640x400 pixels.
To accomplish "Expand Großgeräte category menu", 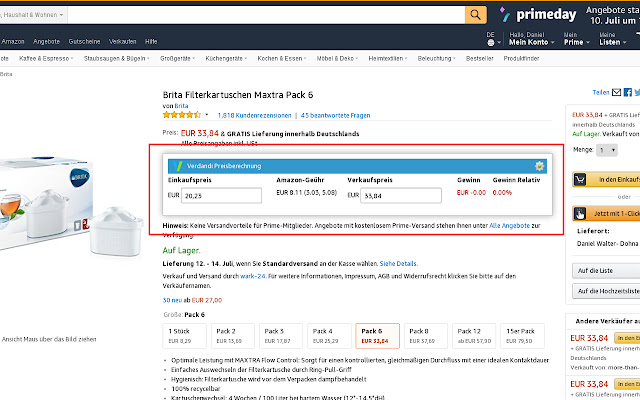I will pos(177,58).
